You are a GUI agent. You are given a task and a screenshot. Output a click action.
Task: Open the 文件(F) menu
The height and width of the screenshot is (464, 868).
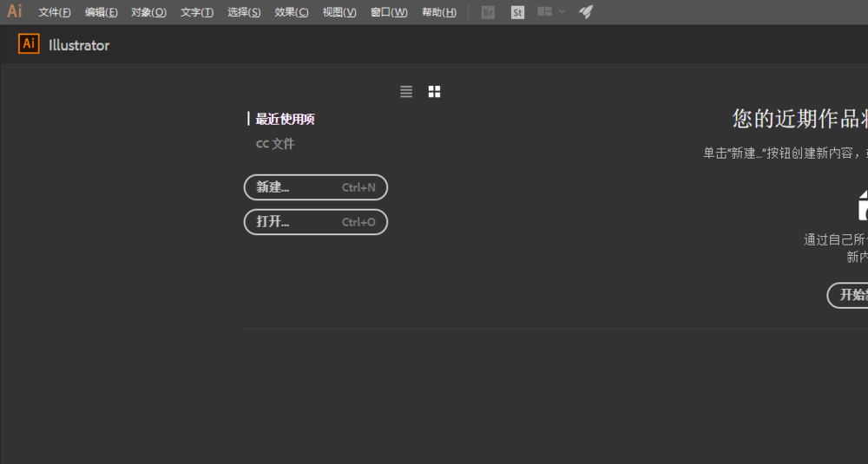(x=54, y=12)
